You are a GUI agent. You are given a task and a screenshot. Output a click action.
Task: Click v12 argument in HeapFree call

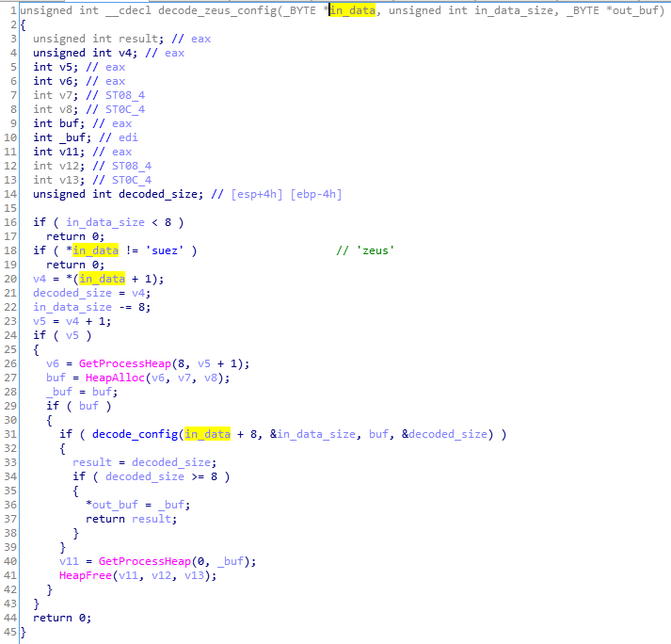point(161,576)
